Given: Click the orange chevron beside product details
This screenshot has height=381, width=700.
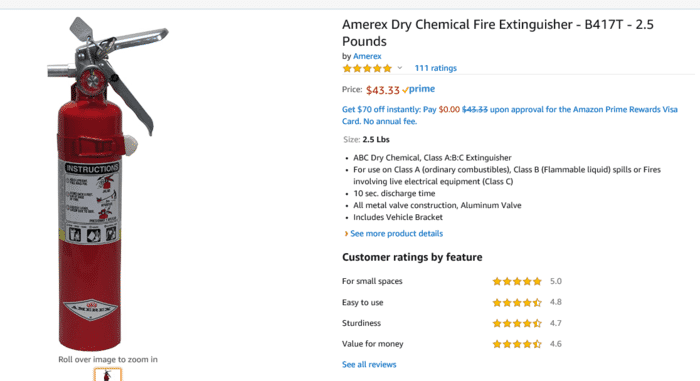Looking at the screenshot, I should click(346, 234).
